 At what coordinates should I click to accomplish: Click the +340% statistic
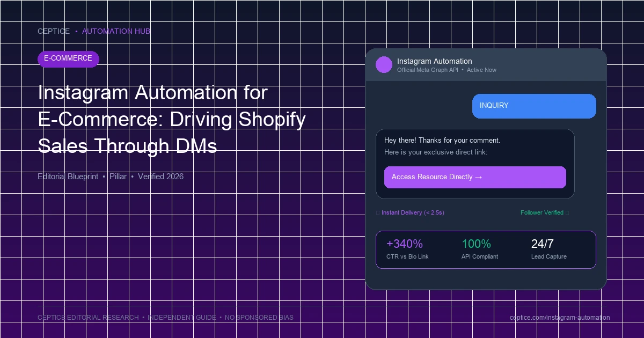click(x=405, y=244)
